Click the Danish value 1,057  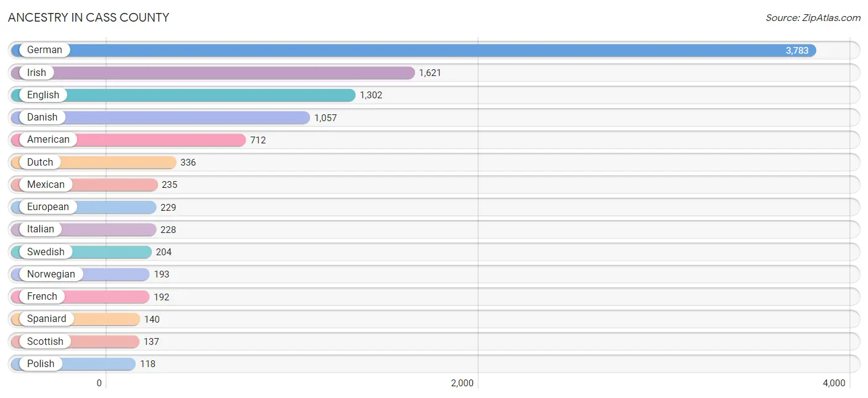pyautogui.click(x=325, y=118)
